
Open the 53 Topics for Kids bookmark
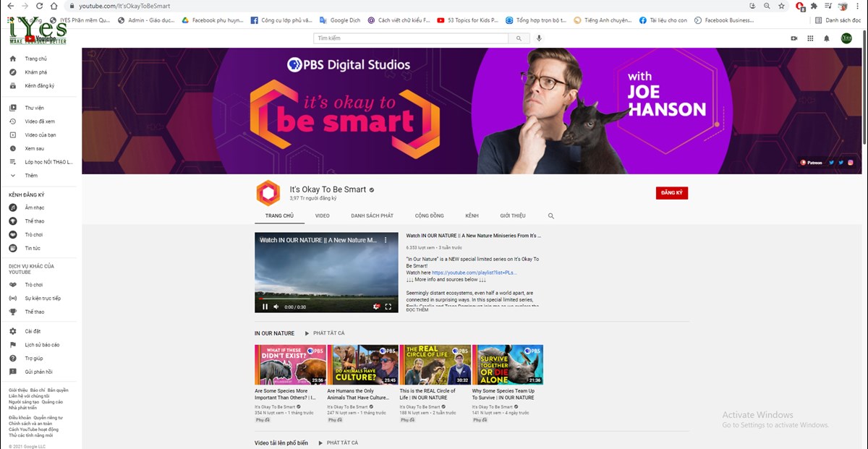(x=467, y=20)
